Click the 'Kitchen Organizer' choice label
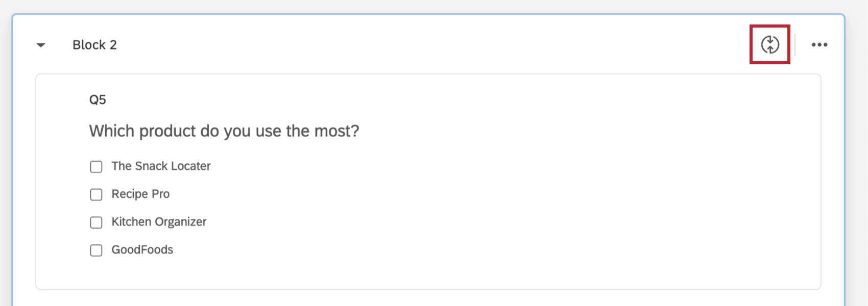This screenshot has height=306, width=868. [159, 222]
